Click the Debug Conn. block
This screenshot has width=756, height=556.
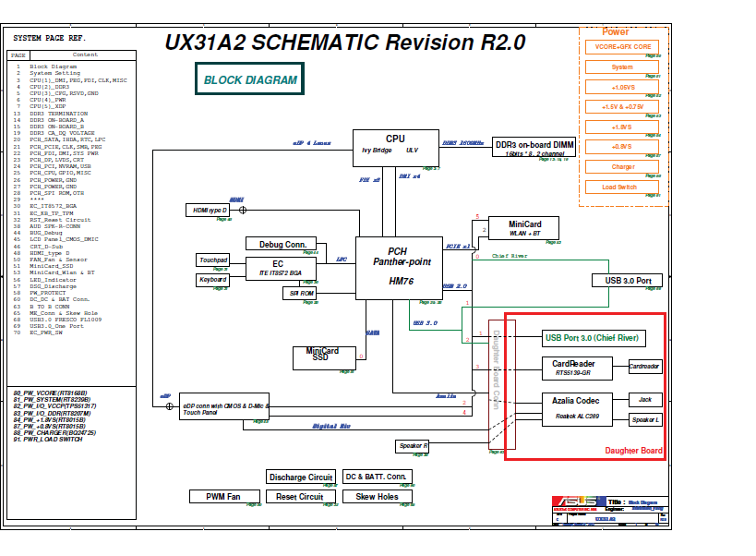282,244
